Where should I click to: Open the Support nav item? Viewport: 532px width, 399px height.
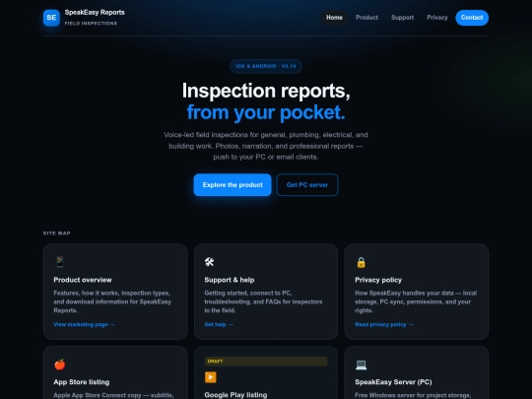(x=402, y=18)
